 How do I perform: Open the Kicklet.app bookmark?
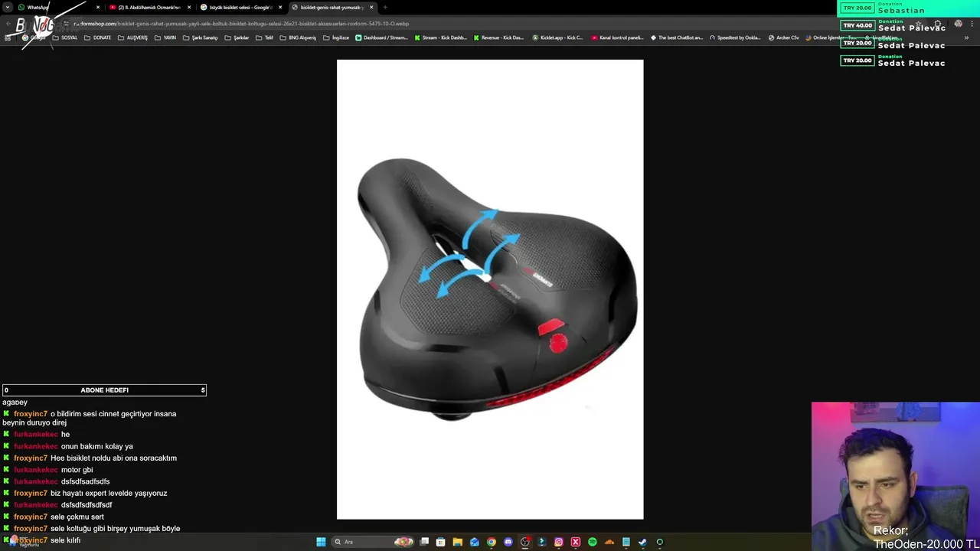point(557,37)
